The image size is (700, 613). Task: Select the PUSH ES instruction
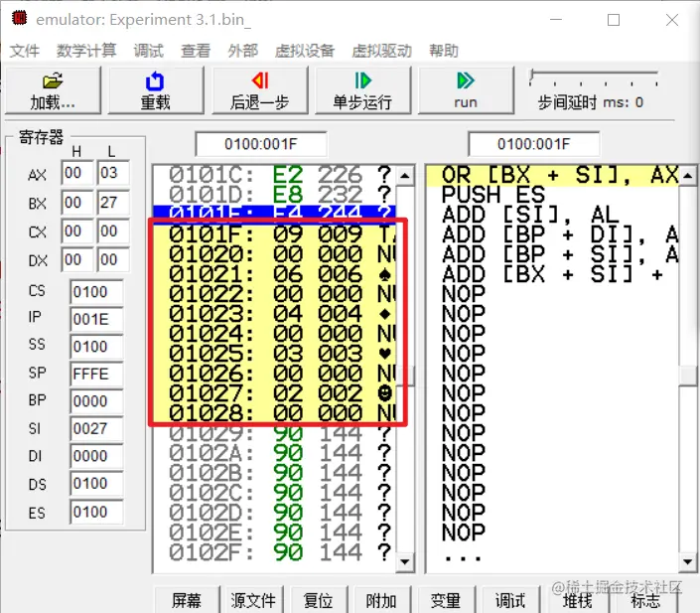(x=553, y=195)
